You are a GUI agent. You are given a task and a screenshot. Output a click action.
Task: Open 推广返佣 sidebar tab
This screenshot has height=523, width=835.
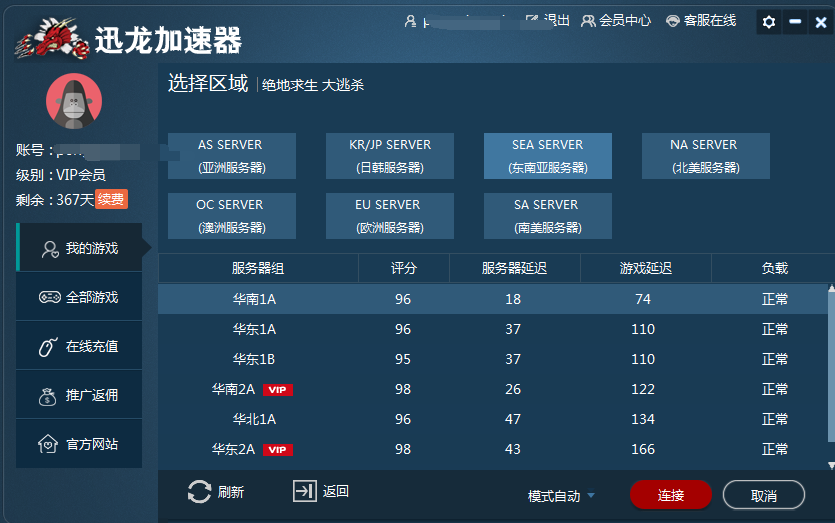tap(79, 395)
